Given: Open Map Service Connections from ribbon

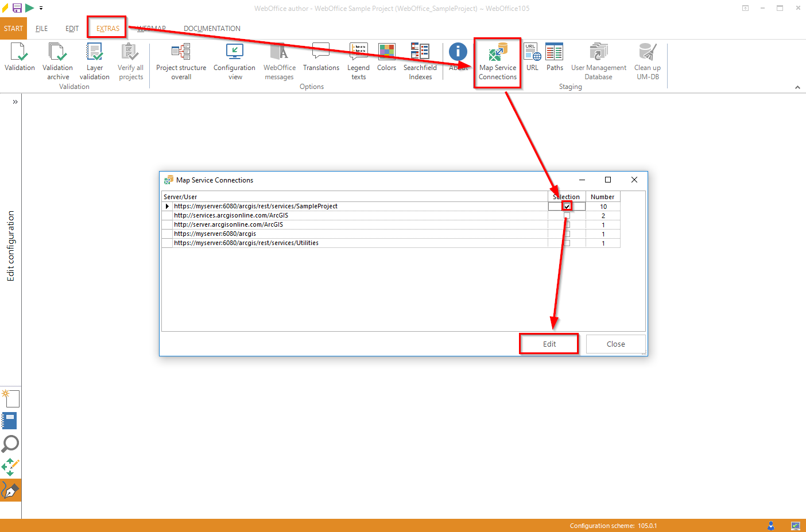Looking at the screenshot, I should point(498,61).
